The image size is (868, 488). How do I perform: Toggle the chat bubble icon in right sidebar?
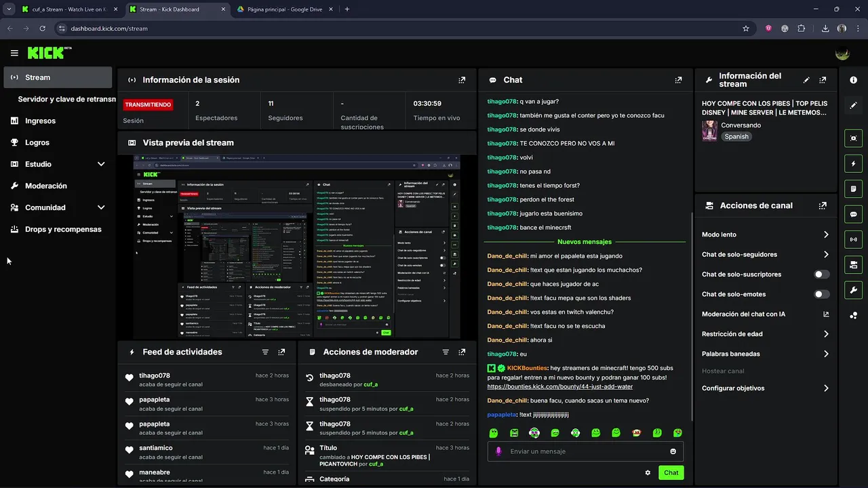853,214
